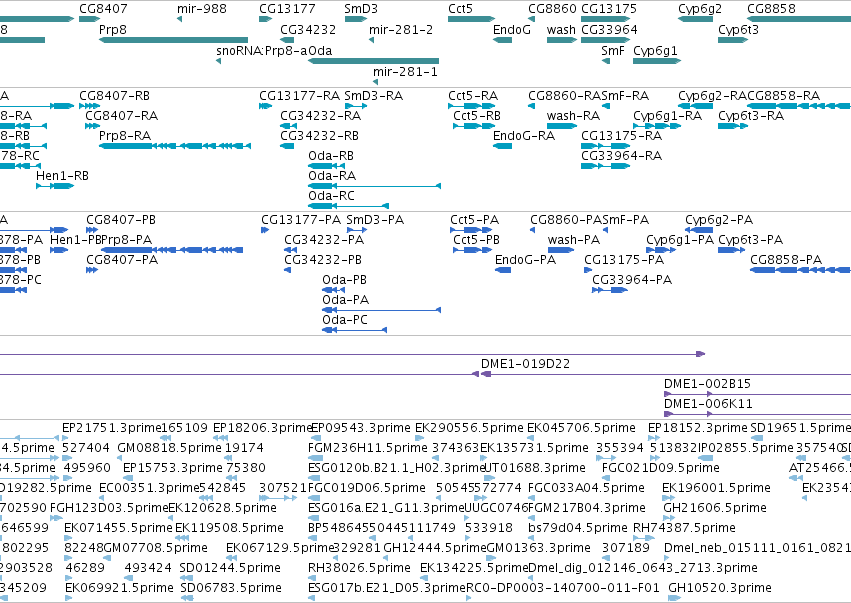
Task: Select the Cct5 gene label in top track
Action: (460, 9)
